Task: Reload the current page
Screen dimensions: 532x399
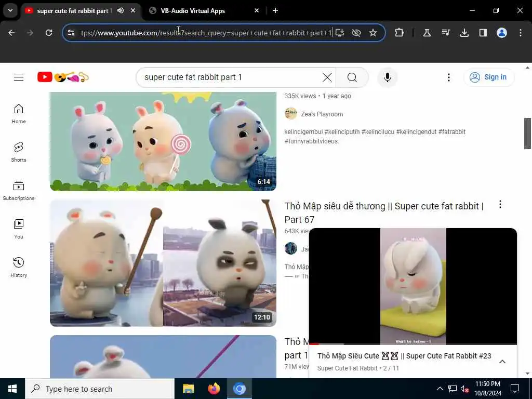Action: tap(49, 33)
